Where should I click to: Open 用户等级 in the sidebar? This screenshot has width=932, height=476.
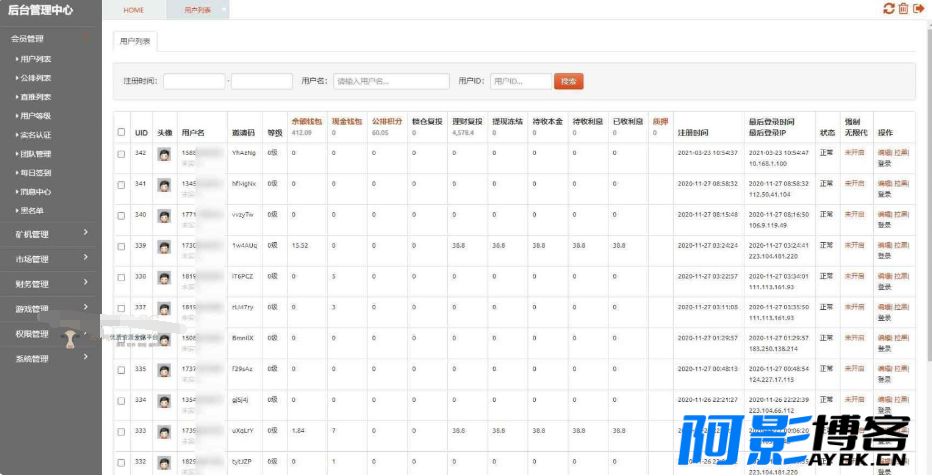(35, 116)
